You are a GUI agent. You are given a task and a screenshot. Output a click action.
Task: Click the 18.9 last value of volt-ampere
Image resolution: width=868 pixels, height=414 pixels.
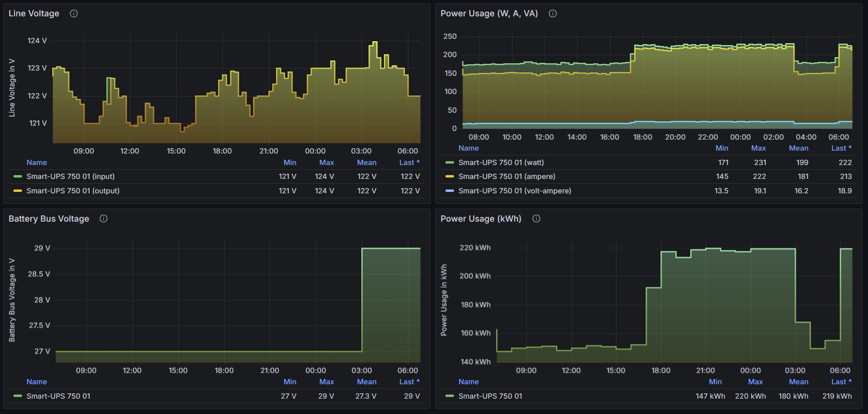tap(845, 191)
